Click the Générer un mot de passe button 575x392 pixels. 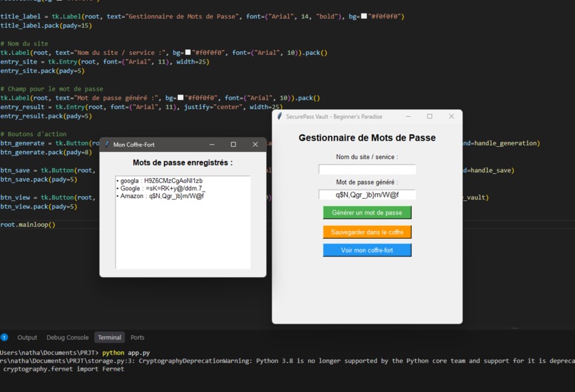pos(367,212)
